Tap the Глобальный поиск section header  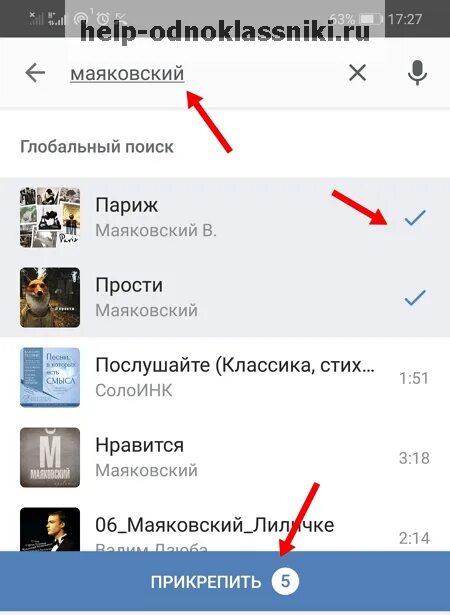(97, 147)
